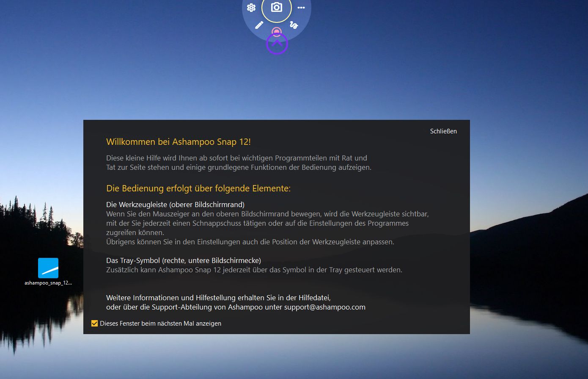588x379 pixels.
Task: Click the 'Weitere Informationen und Hilfestellung' line
Action: pyautogui.click(x=218, y=298)
